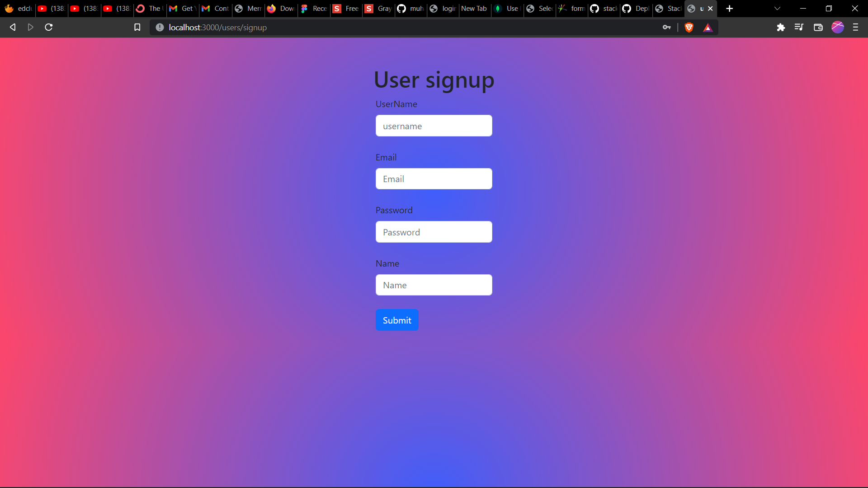Screen dimensions: 868x488
Task: Click the Submit button
Action: [x=397, y=320]
